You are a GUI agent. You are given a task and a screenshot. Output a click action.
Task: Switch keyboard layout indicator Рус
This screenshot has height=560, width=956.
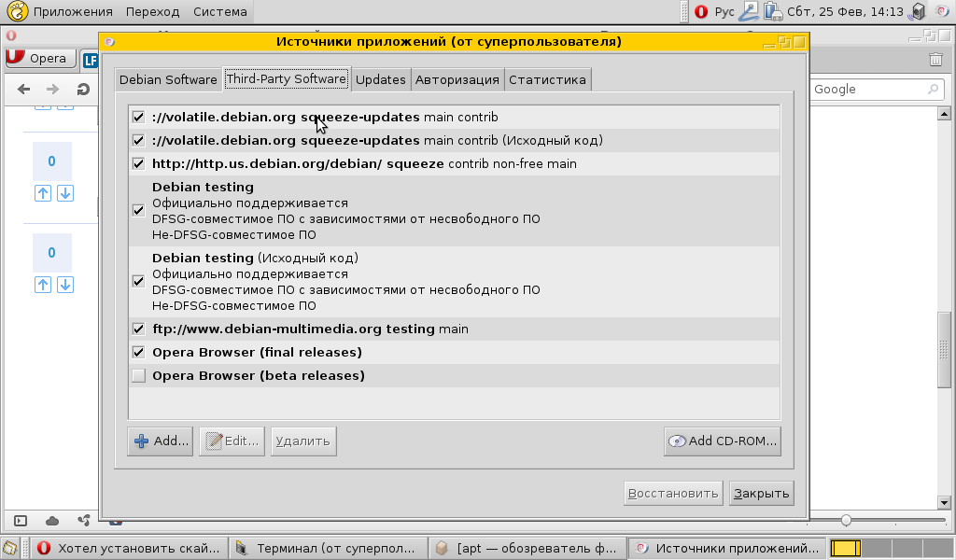click(724, 11)
